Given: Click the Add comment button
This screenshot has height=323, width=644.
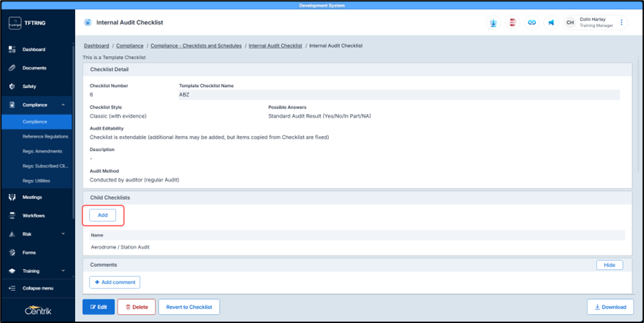Looking at the screenshot, I should pos(115,282).
